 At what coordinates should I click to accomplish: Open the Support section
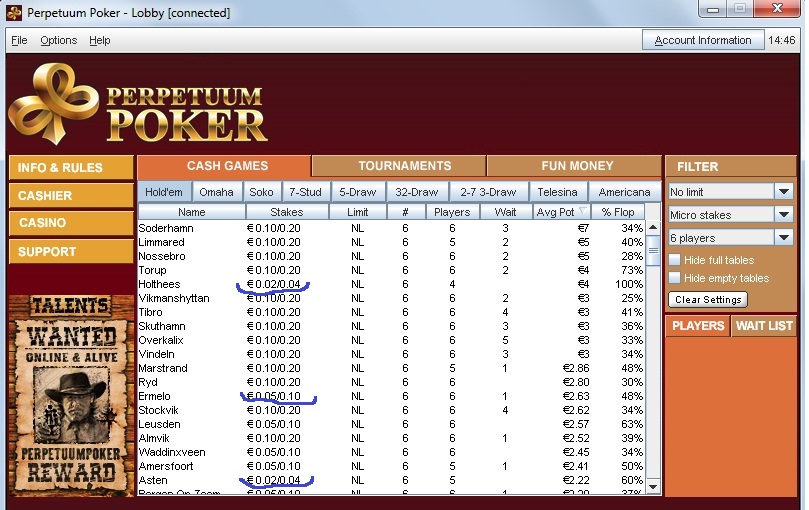(71, 251)
